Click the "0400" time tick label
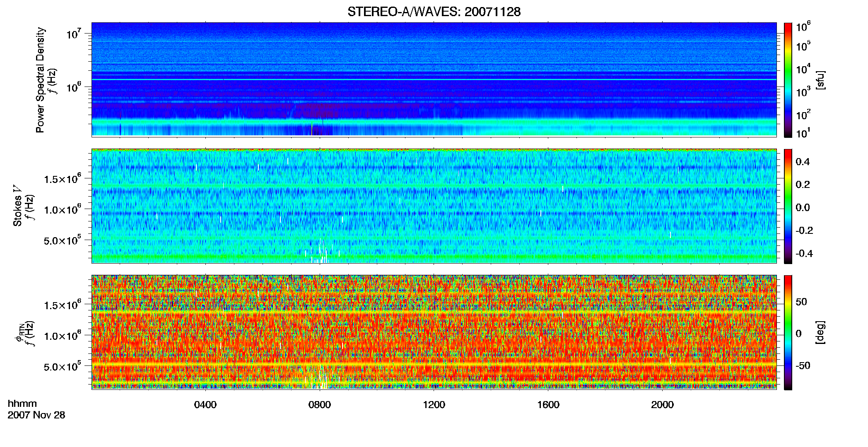 (x=205, y=405)
